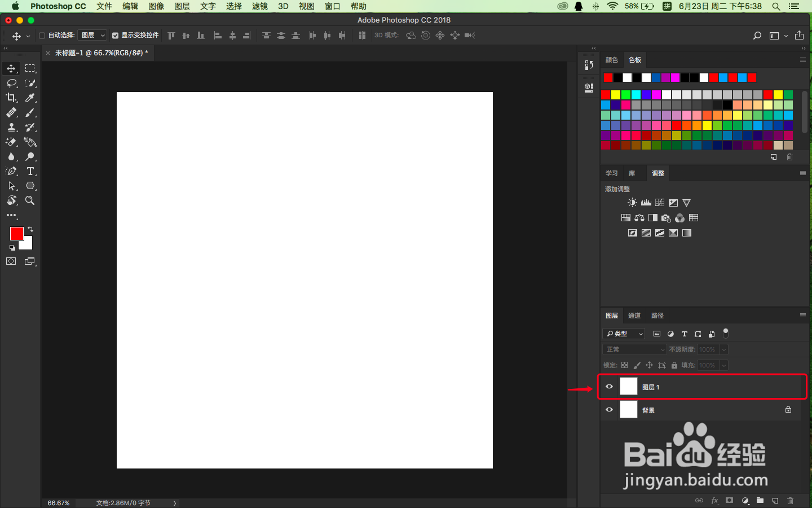Open the 文件 menu

[104, 6]
